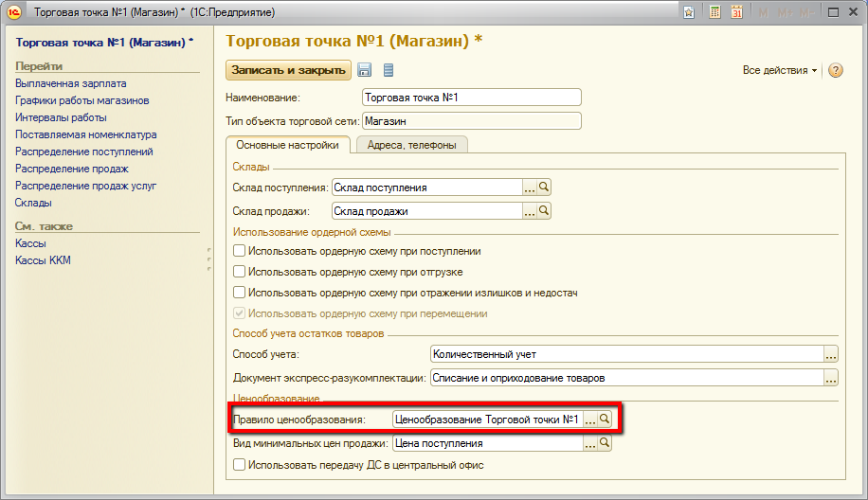Click the Записать и закрыть button

tap(288, 70)
